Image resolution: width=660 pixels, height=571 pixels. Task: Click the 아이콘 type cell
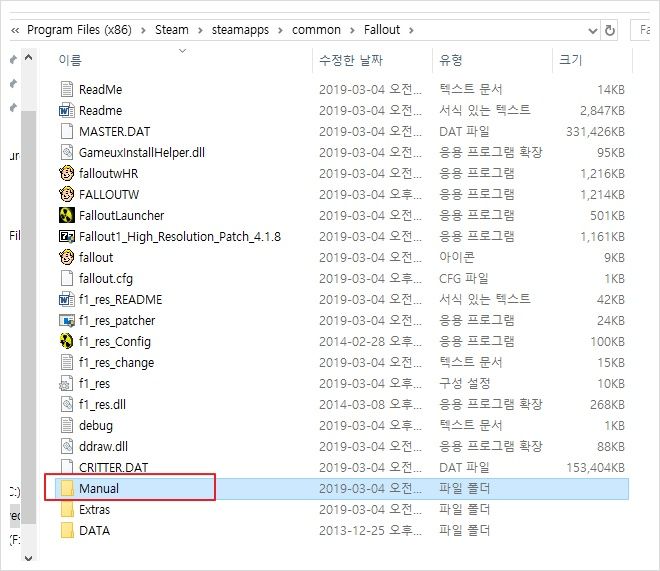(457, 258)
